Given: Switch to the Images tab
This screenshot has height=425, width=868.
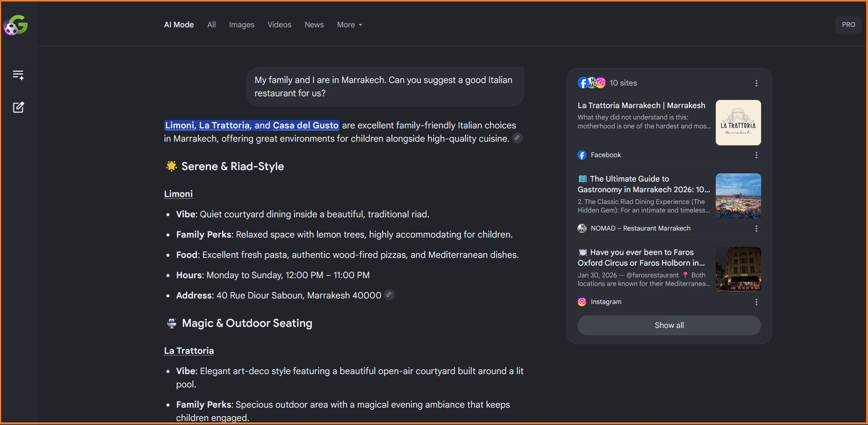Looking at the screenshot, I should pyautogui.click(x=241, y=25).
